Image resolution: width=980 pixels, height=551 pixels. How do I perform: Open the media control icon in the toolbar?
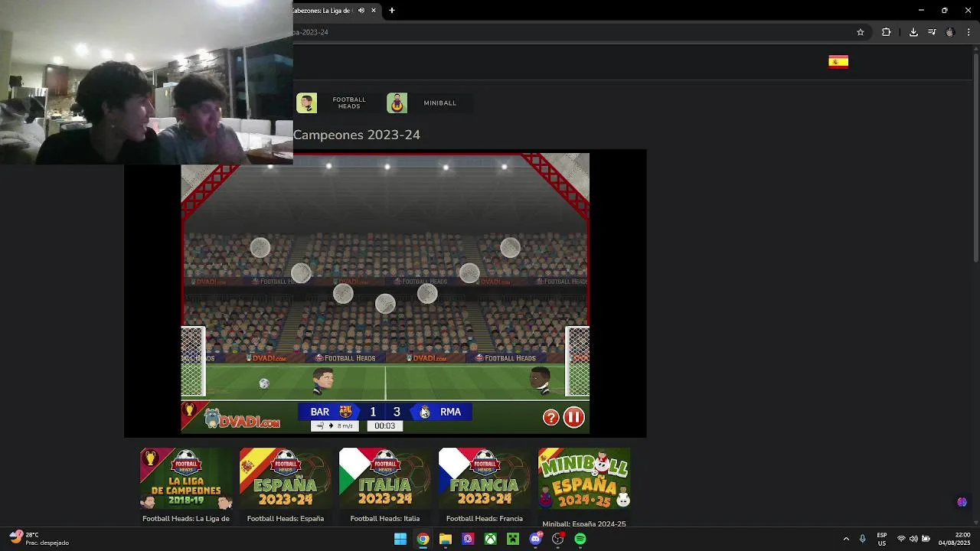click(932, 32)
